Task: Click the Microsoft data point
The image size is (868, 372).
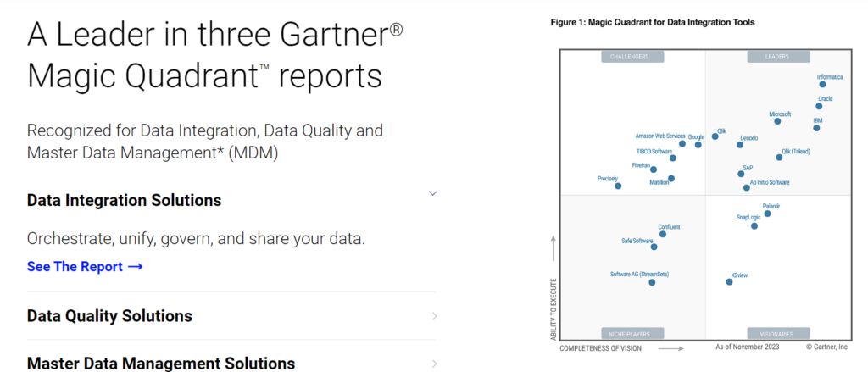Action: (x=777, y=121)
